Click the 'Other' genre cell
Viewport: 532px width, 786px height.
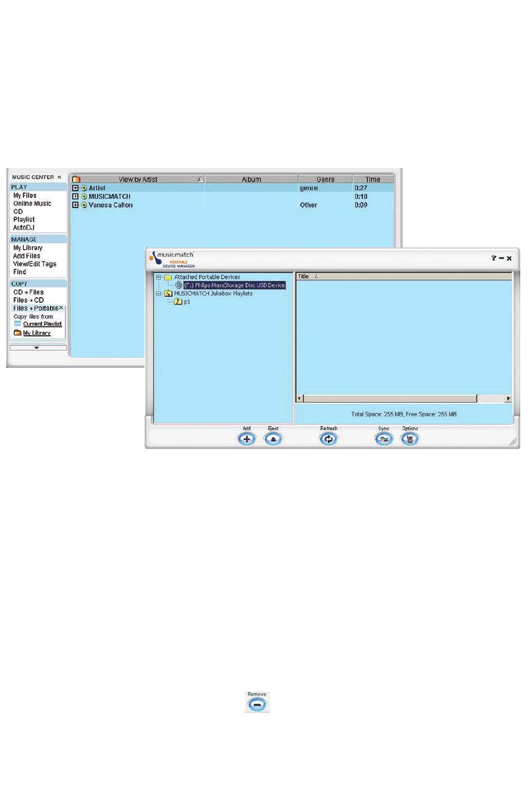click(x=309, y=205)
